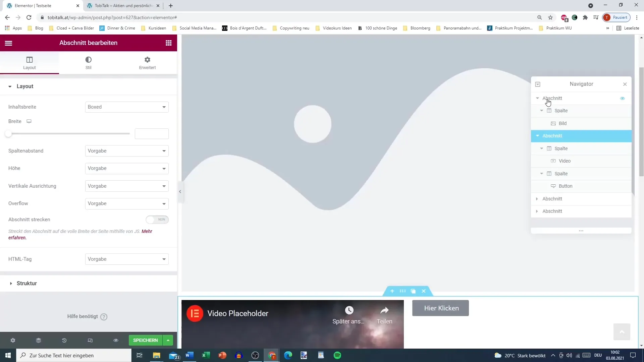Click the desktop device icon next to Breite

[x=29, y=121]
